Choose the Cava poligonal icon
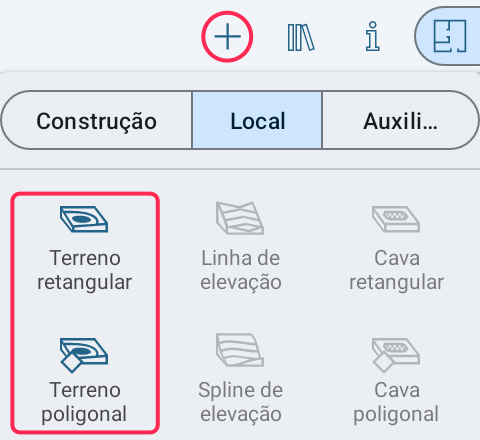The width and height of the screenshot is (480, 440). [x=396, y=355]
